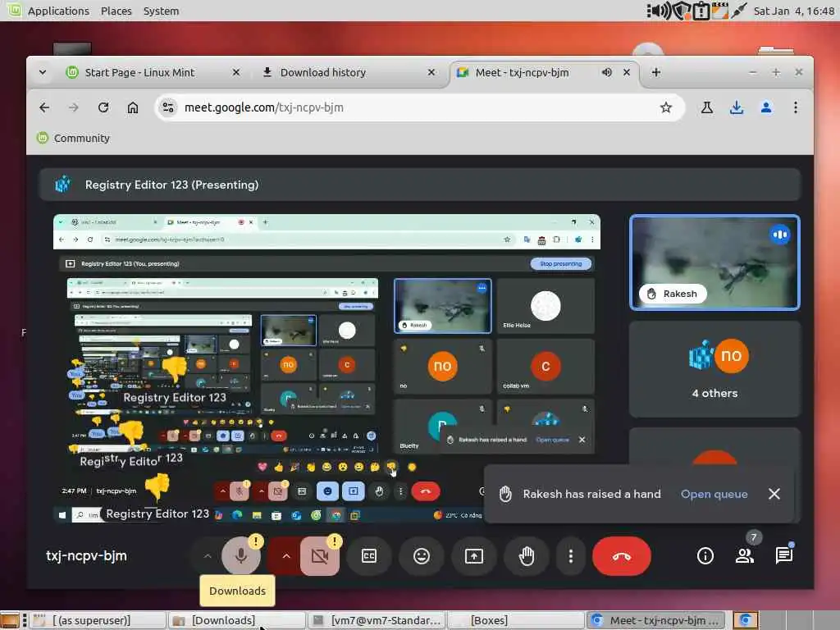Mute the microphone in Meet
The height and width of the screenshot is (630, 840).
pos(241,556)
